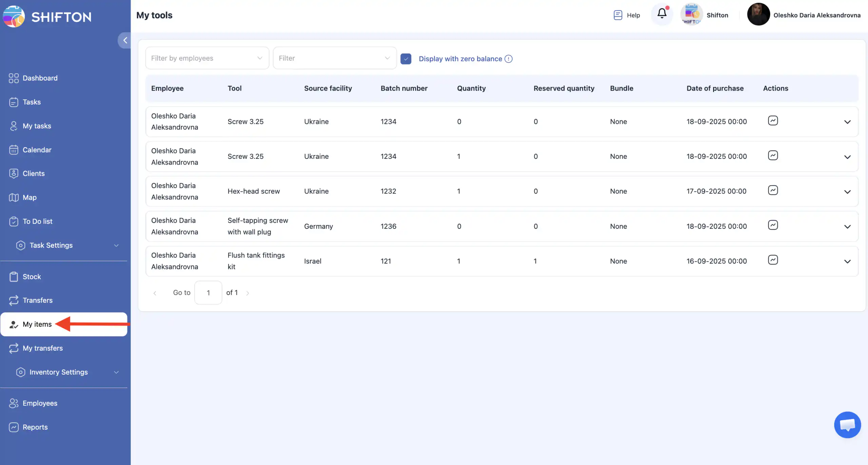Expand the Self-tapping screw row chevron

point(847,227)
